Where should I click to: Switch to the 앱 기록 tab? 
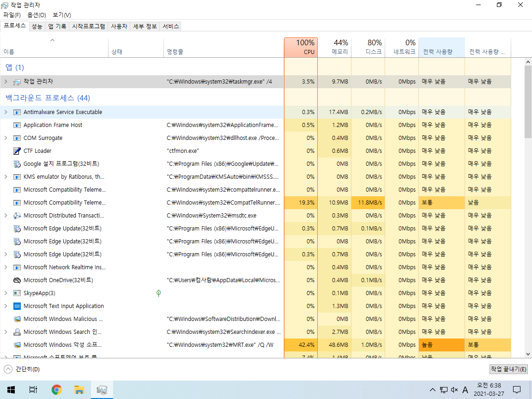point(57,26)
